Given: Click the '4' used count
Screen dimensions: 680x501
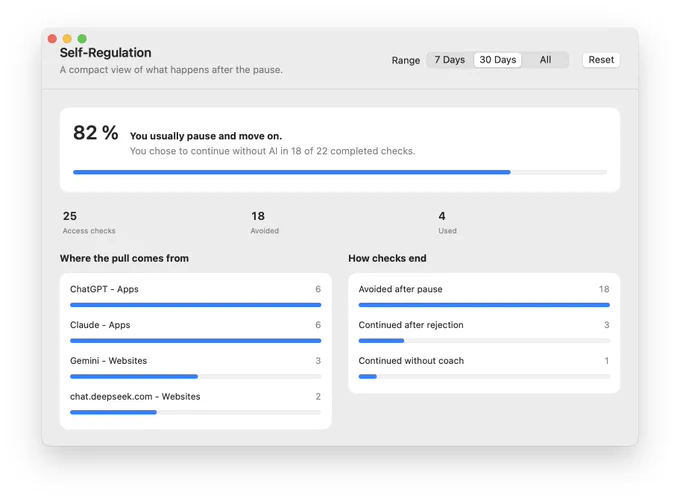Looking at the screenshot, I should click(x=442, y=216).
